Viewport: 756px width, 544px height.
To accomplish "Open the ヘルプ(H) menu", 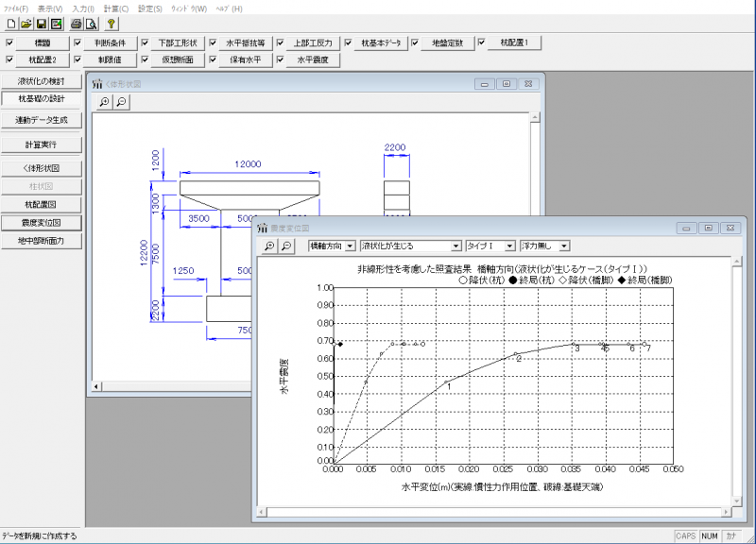I will point(229,8).
